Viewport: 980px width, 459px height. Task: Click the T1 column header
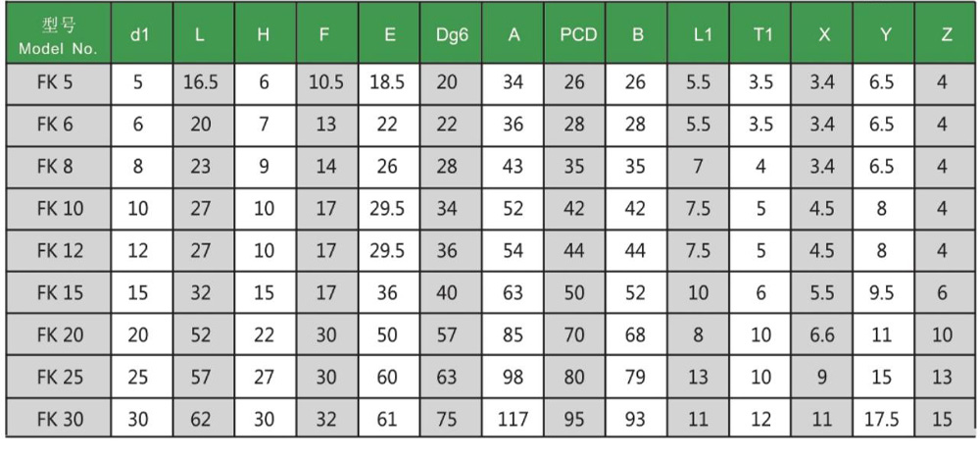[x=760, y=33]
